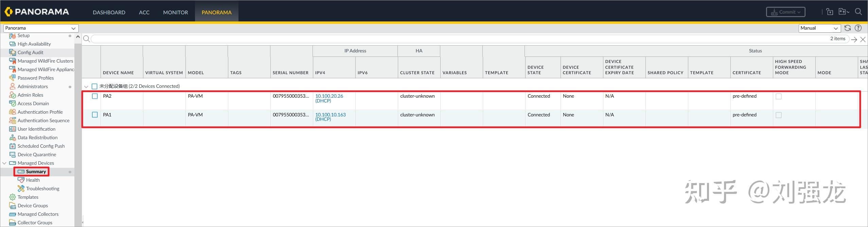
Task: Click the refresh icon beside Manual dropdown
Action: pos(848,28)
